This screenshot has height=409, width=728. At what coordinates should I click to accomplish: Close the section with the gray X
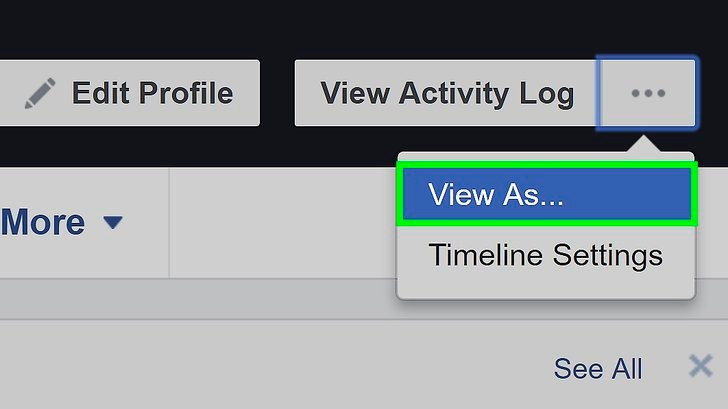point(701,367)
